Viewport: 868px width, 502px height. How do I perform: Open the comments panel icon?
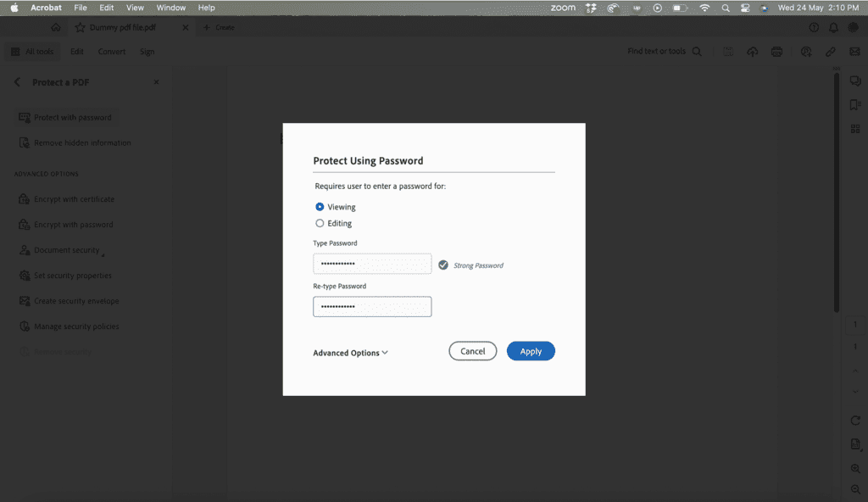(x=854, y=81)
